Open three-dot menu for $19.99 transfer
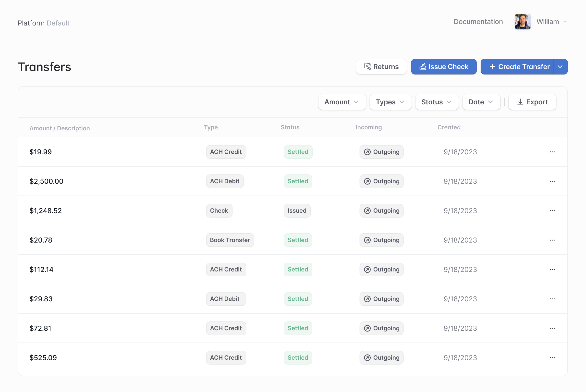The image size is (586, 392). tap(552, 152)
